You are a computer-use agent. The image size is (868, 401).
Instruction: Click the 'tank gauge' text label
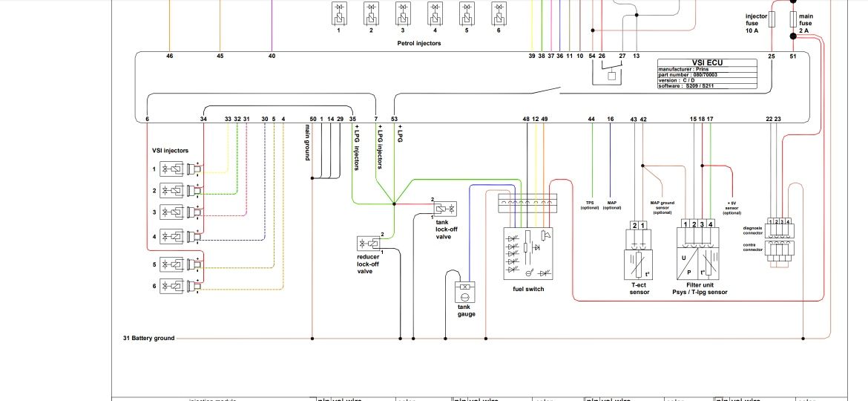466,310
